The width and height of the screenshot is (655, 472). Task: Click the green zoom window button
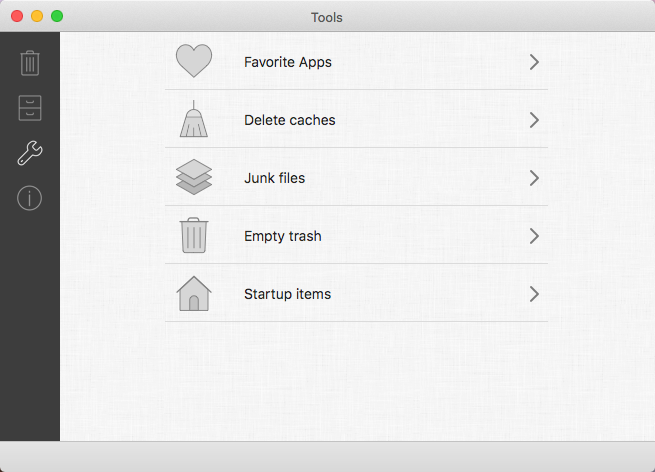(x=57, y=16)
